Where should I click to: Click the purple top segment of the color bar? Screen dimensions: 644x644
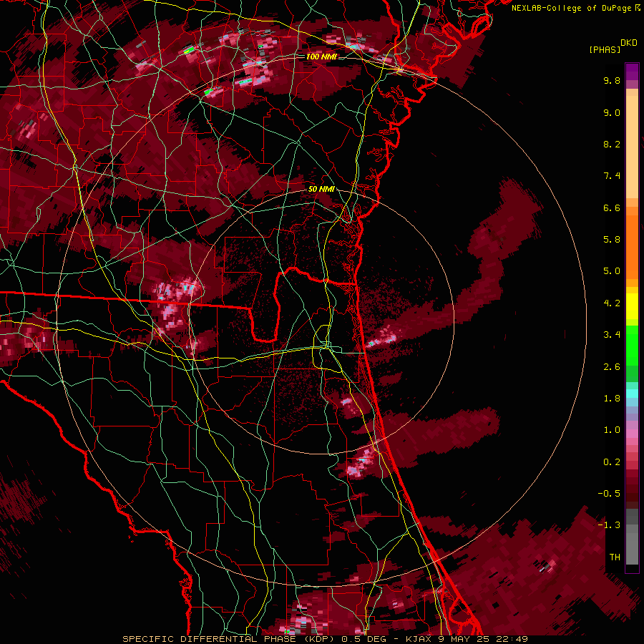[x=632, y=72]
